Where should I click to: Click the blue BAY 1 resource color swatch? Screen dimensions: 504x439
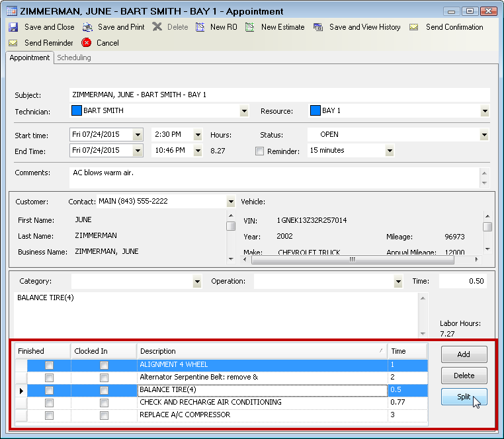pyautogui.click(x=315, y=110)
